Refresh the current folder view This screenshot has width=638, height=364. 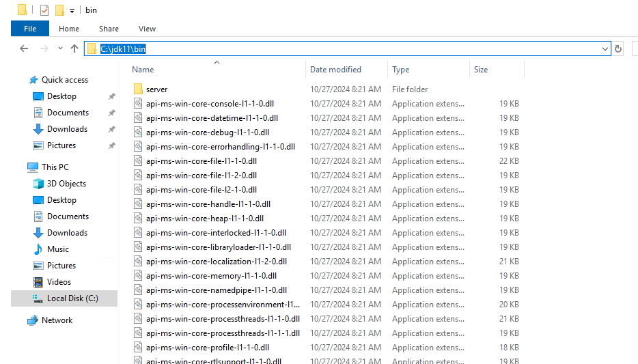(618, 49)
